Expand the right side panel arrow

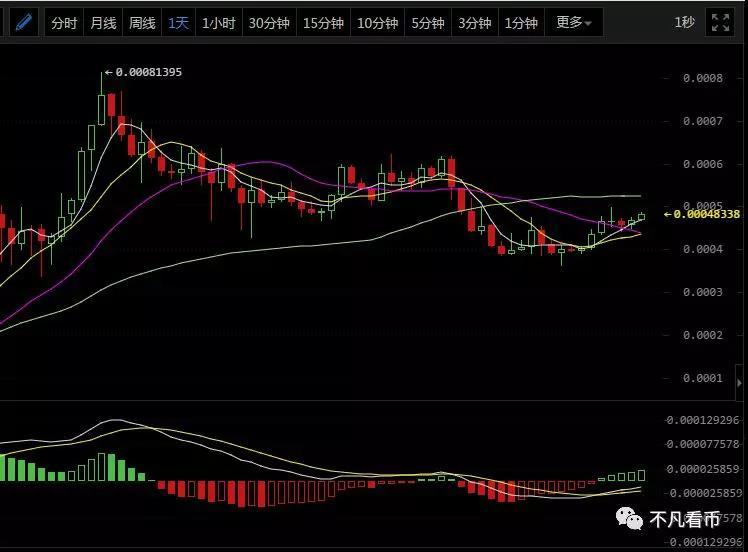pos(740,383)
